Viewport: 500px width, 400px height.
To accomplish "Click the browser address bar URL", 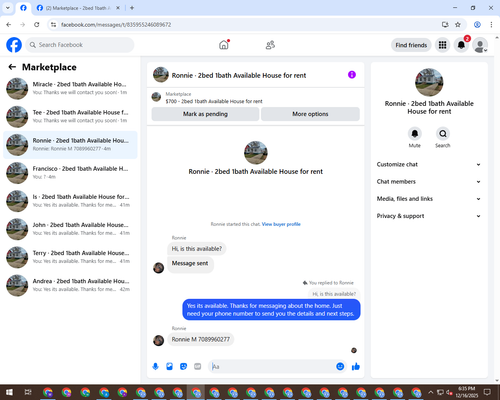I will (116, 25).
